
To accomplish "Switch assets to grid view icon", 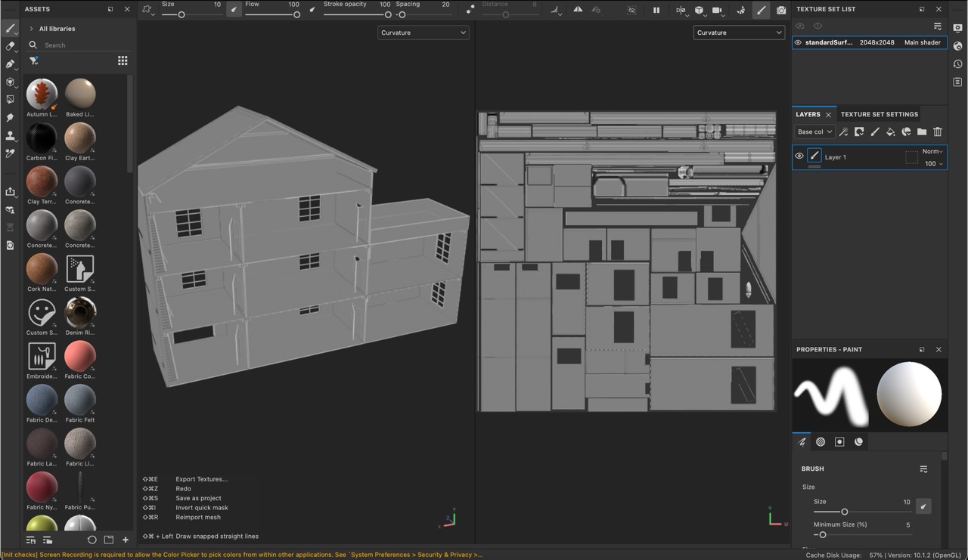I will point(123,60).
